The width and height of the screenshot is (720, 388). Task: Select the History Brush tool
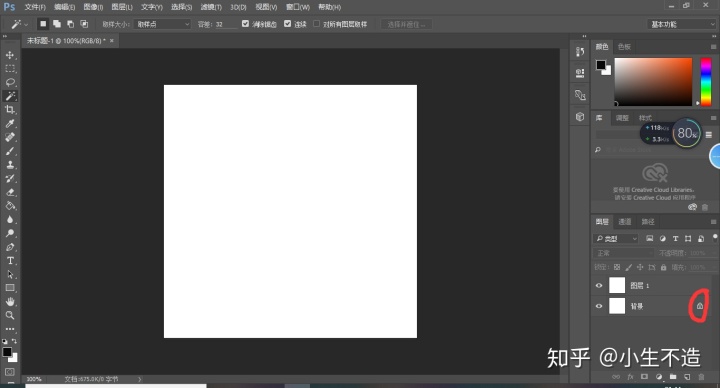coord(10,179)
